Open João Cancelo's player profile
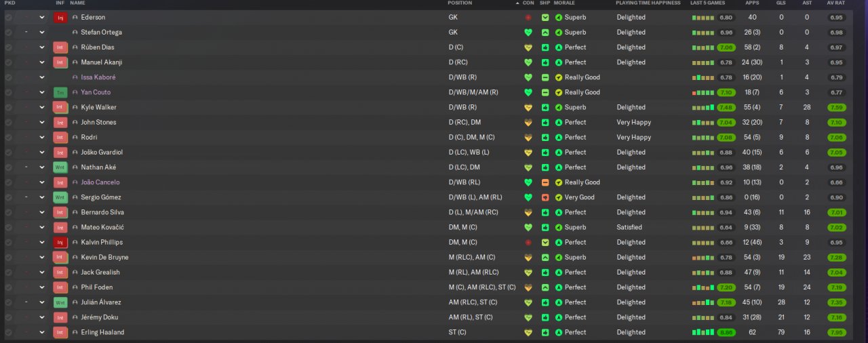The image size is (868, 343). [100, 182]
